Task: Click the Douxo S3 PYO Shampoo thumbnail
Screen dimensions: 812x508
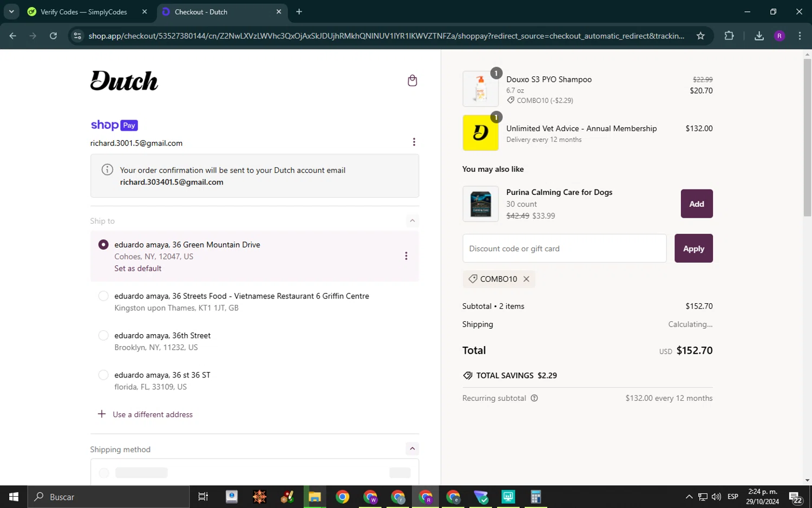Action: coord(481,89)
